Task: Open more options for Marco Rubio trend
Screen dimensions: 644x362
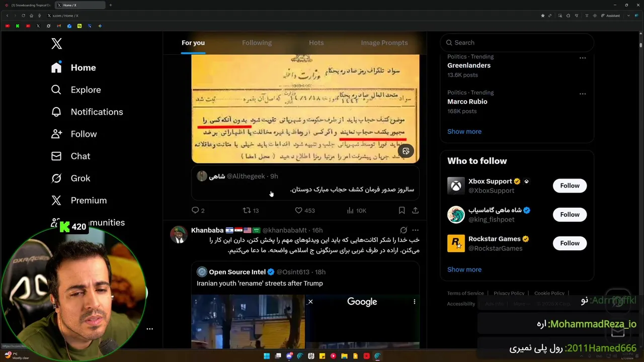Action: (x=583, y=94)
